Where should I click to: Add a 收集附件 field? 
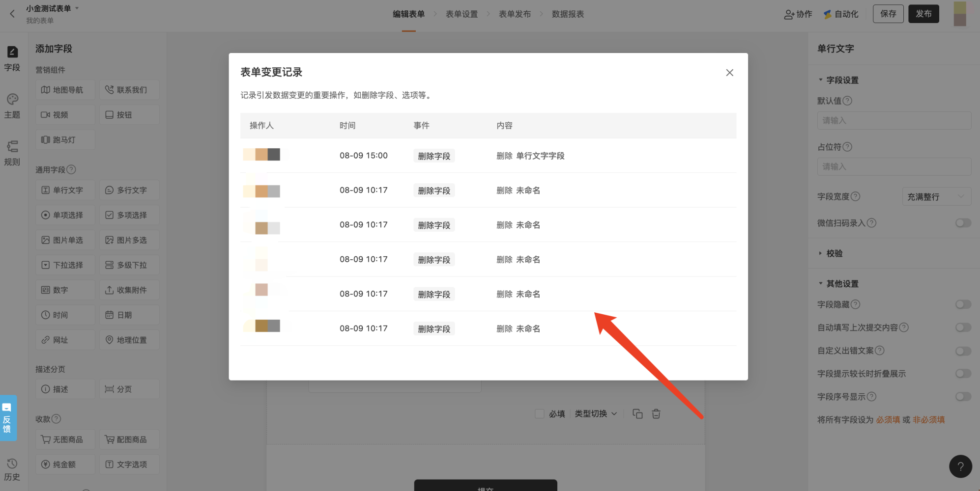click(129, 290)
